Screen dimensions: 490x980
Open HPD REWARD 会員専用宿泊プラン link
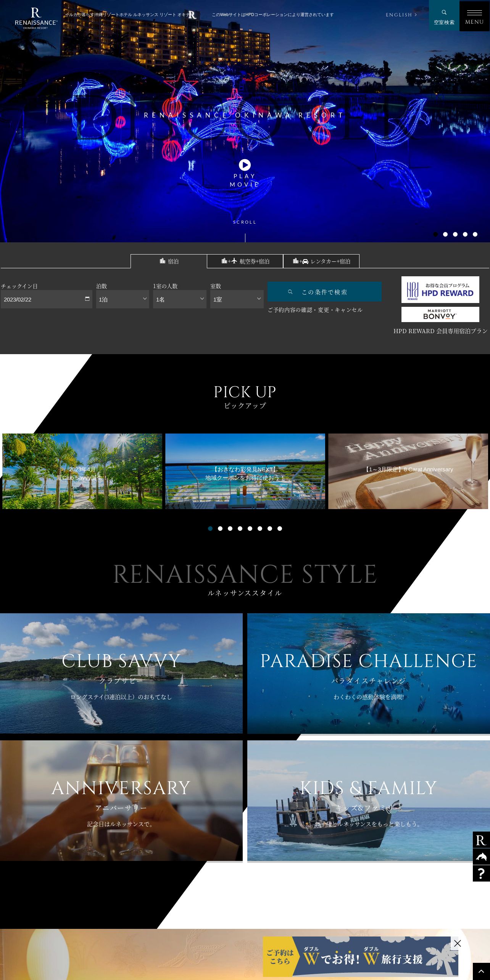tap(440, 331)
